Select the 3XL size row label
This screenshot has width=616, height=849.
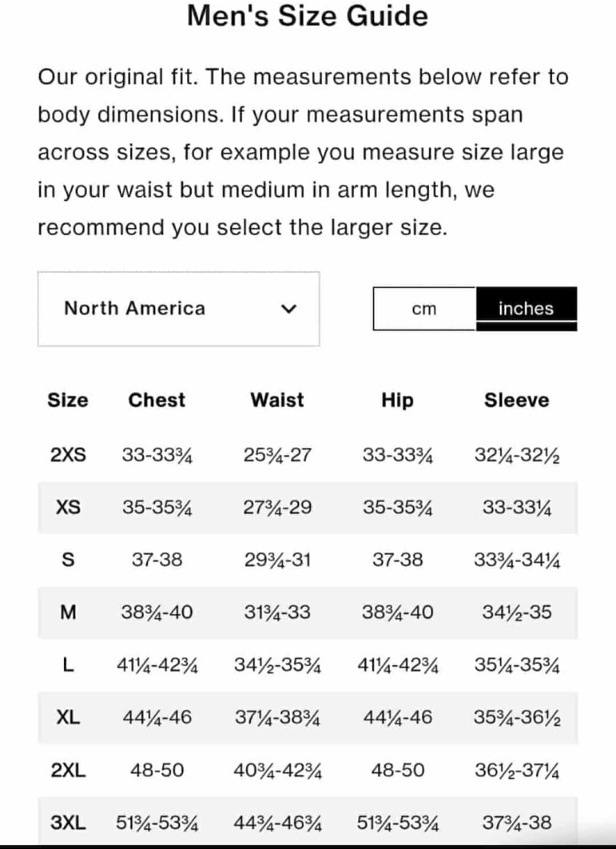point(68,823)
